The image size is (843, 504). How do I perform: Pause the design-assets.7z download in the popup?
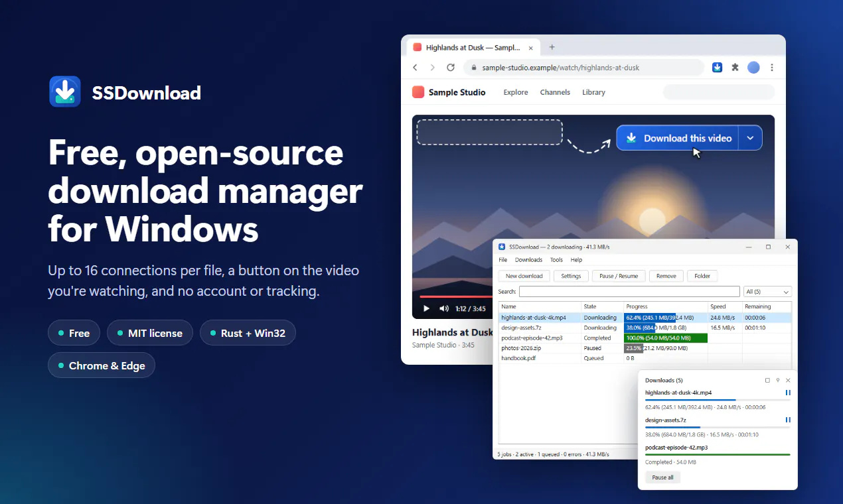(x=788, y=420)
